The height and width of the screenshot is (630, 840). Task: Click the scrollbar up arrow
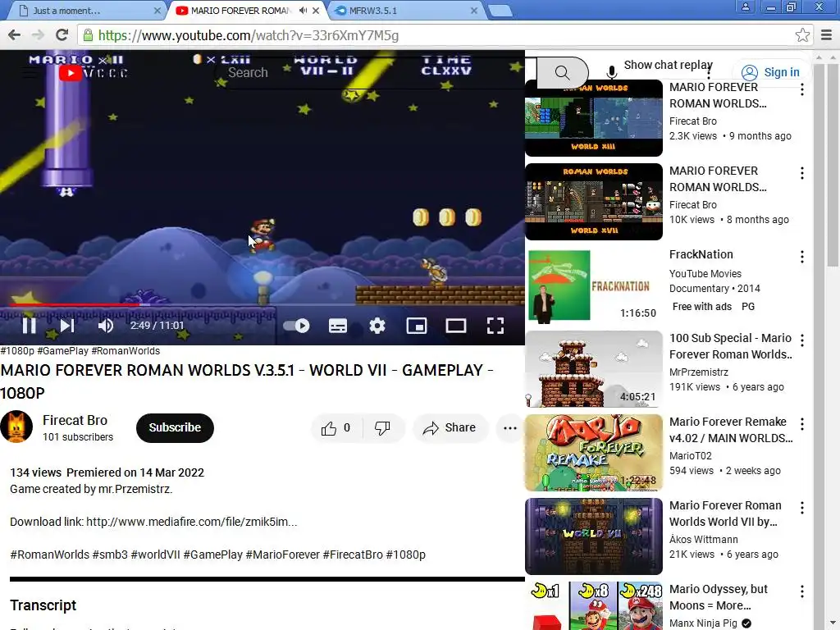click(833, 57)
